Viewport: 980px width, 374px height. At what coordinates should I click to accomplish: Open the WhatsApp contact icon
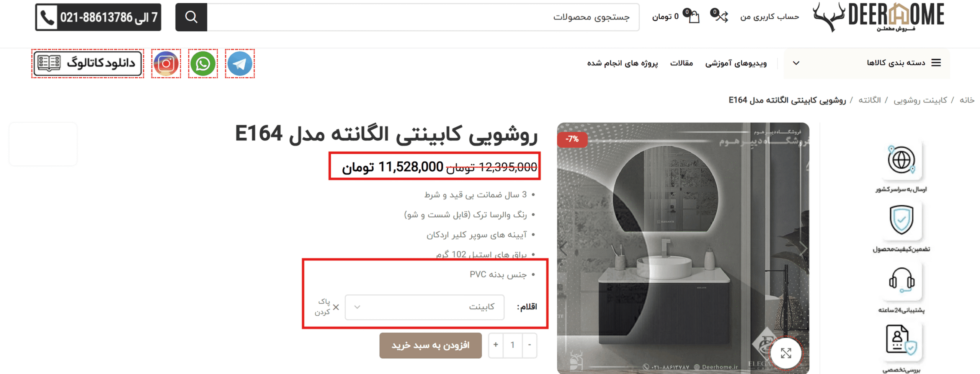(203, 63)
